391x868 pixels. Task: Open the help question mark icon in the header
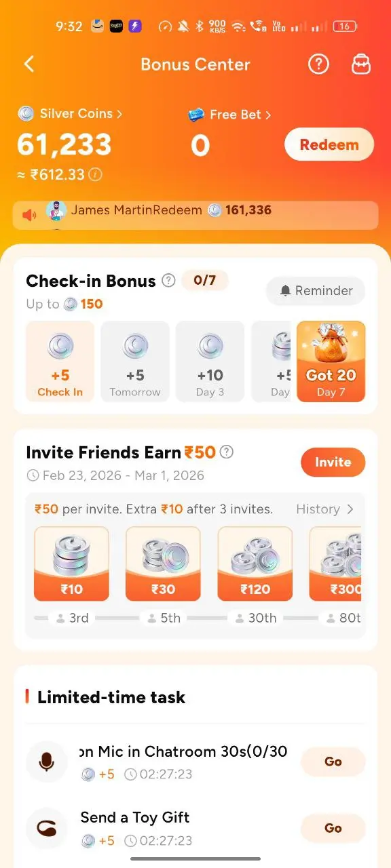318,64
